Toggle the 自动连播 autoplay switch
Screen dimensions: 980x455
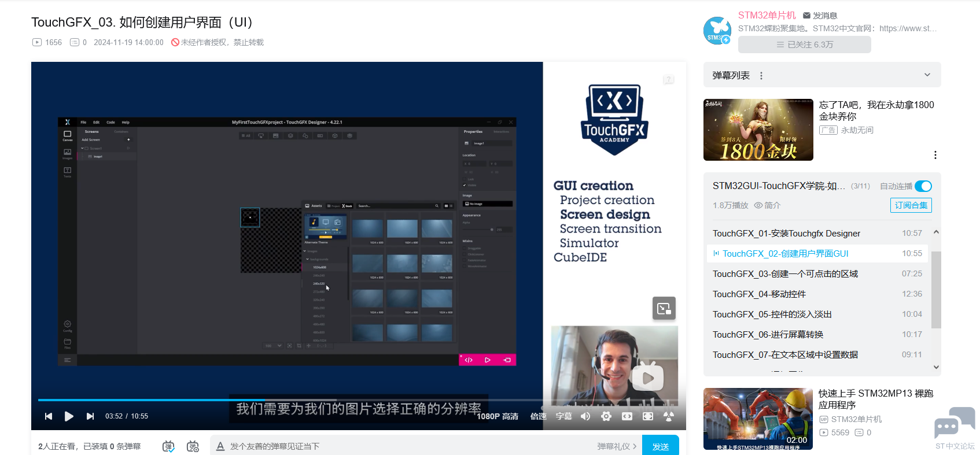[x=923, y=186]
